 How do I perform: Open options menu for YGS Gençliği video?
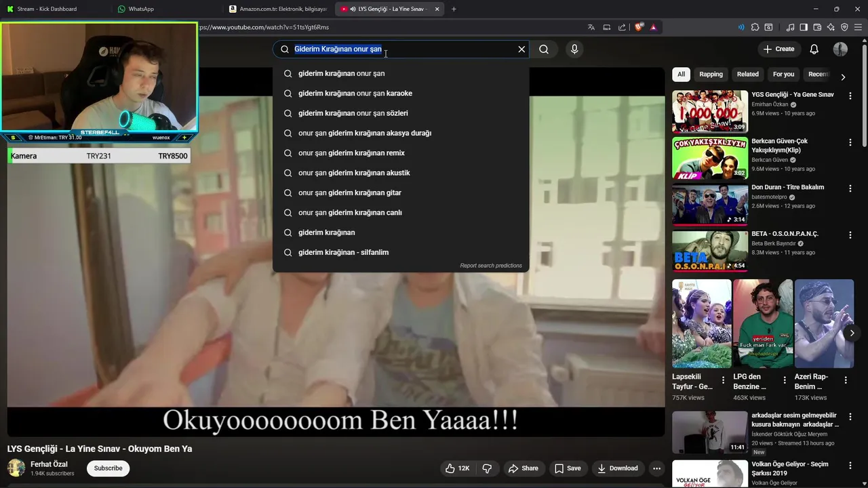[850, 96]
